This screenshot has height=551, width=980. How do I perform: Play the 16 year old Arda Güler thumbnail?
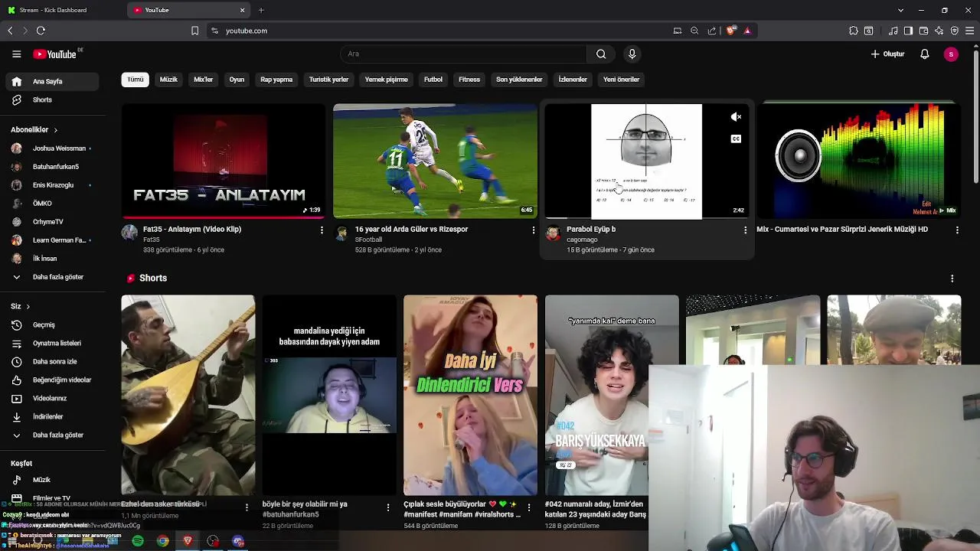435,161
